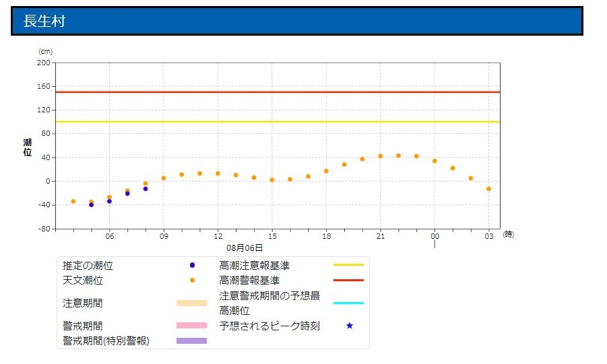Click the 長生村 header title
607x364 pixels.
[44, 21]
